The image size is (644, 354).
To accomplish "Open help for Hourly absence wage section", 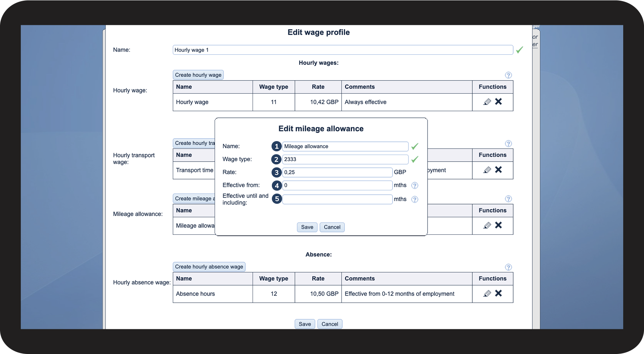I will point(508,267).
